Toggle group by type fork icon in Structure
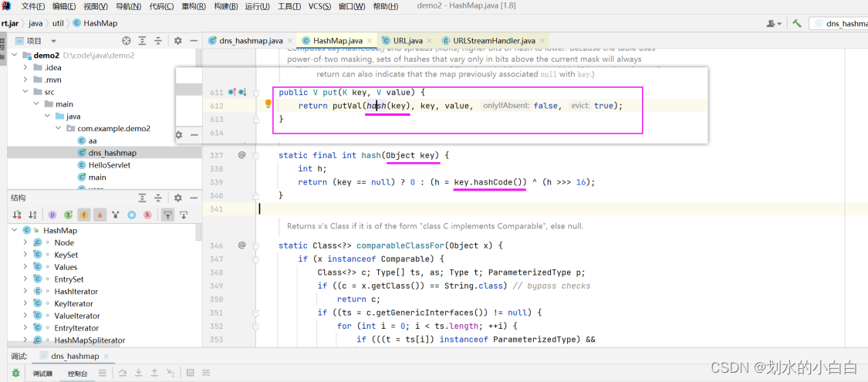This screenshot has width=868, height=382. pyautogui.click(x=116, y=215)
